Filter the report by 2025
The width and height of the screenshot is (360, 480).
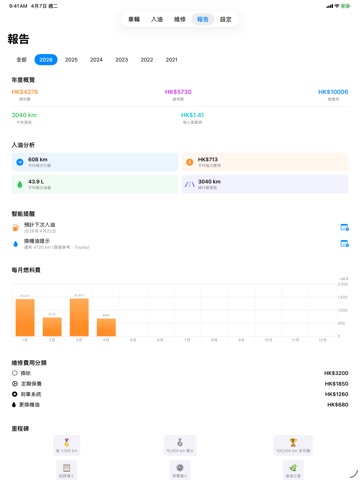tap(71, 60)
